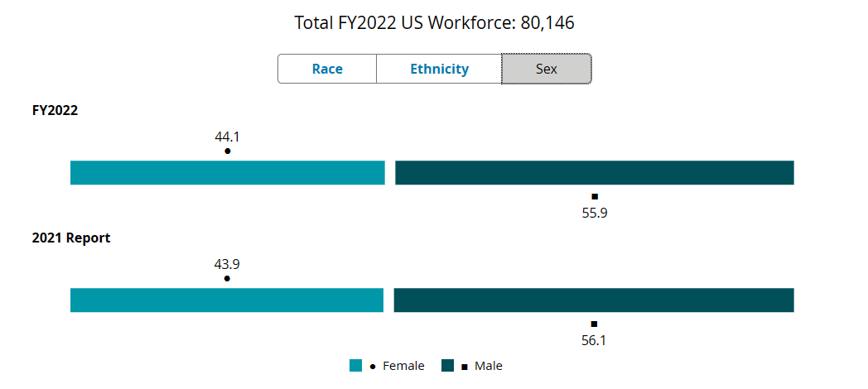Select the 2021 Report Male bar
Screen dimensions: 868x389
click(x=594, y=300)
